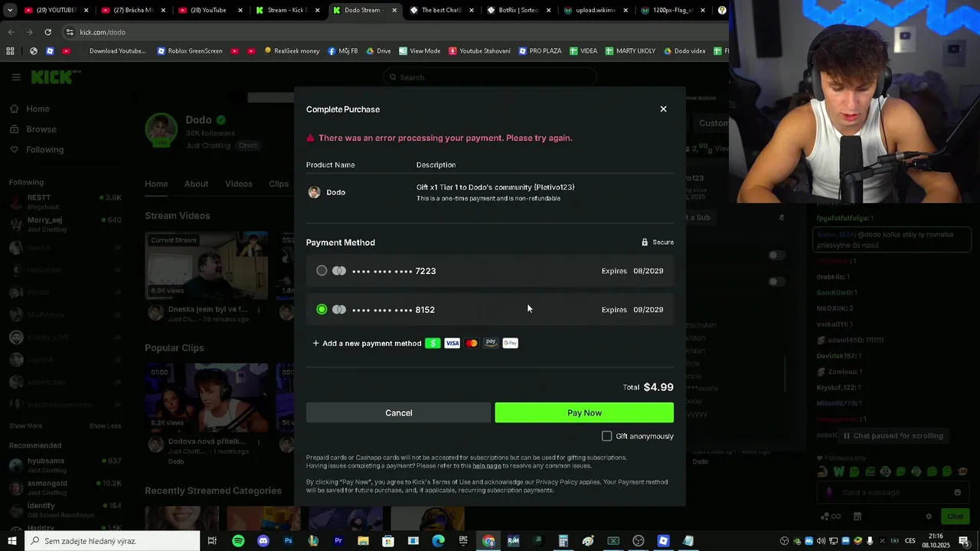The height and width of the screenshot is (551, 980).
Task: Expand following list with Show More
Action: click(25, 426)
